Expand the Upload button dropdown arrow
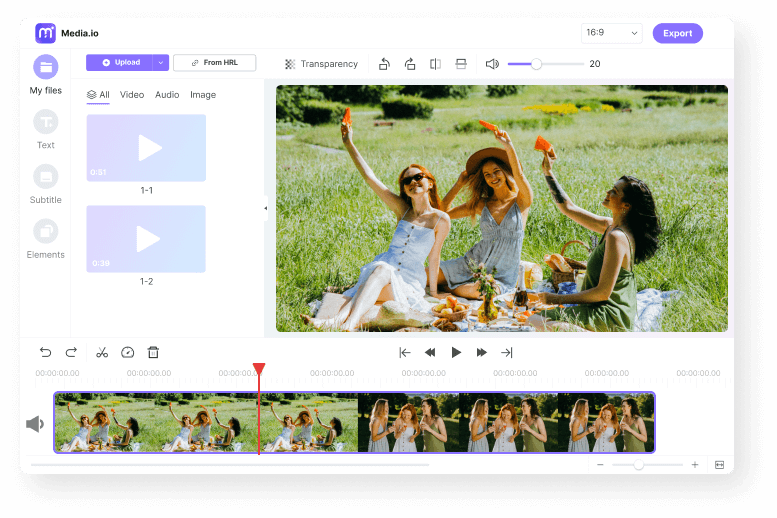This screenshot has width=777, height=518. 160,62
